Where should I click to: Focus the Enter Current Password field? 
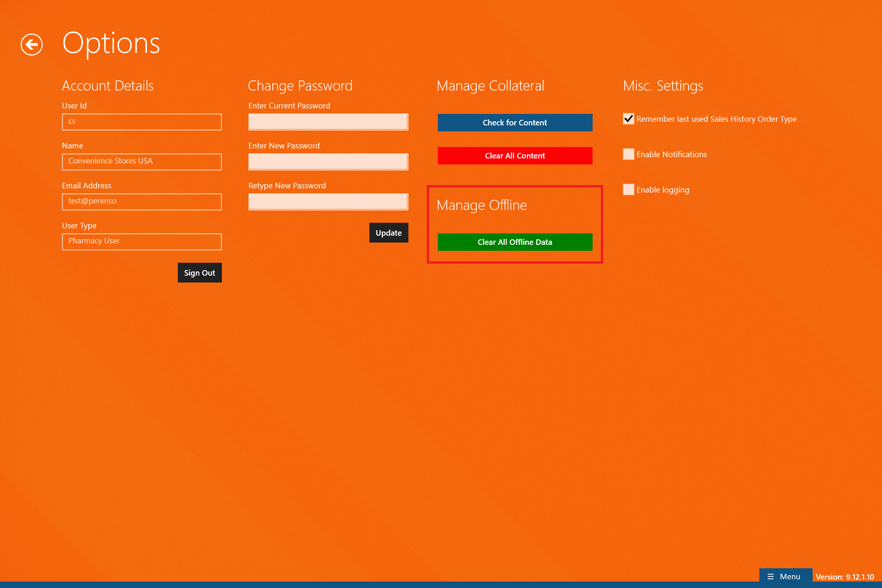click(328, 122)
